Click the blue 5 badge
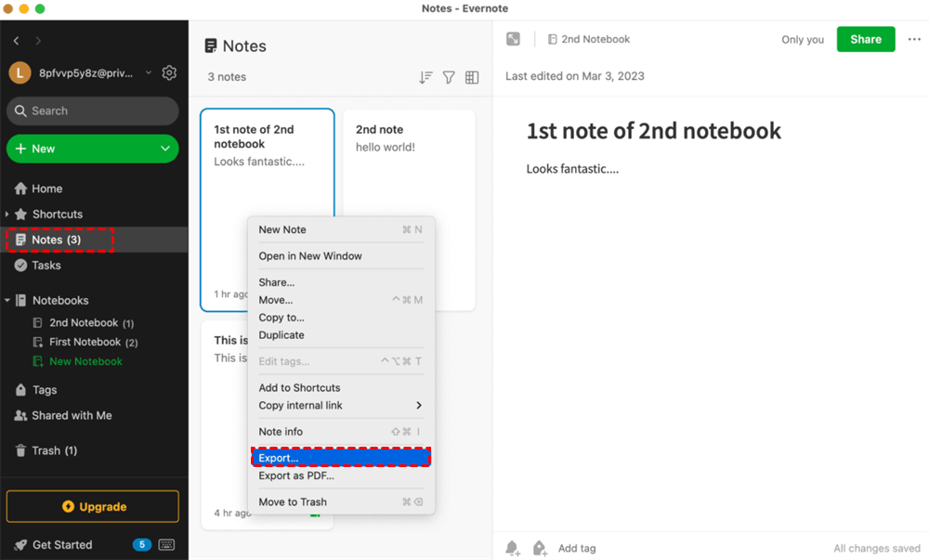Viewport: 929px width, 560px height. tap(141, 544)
